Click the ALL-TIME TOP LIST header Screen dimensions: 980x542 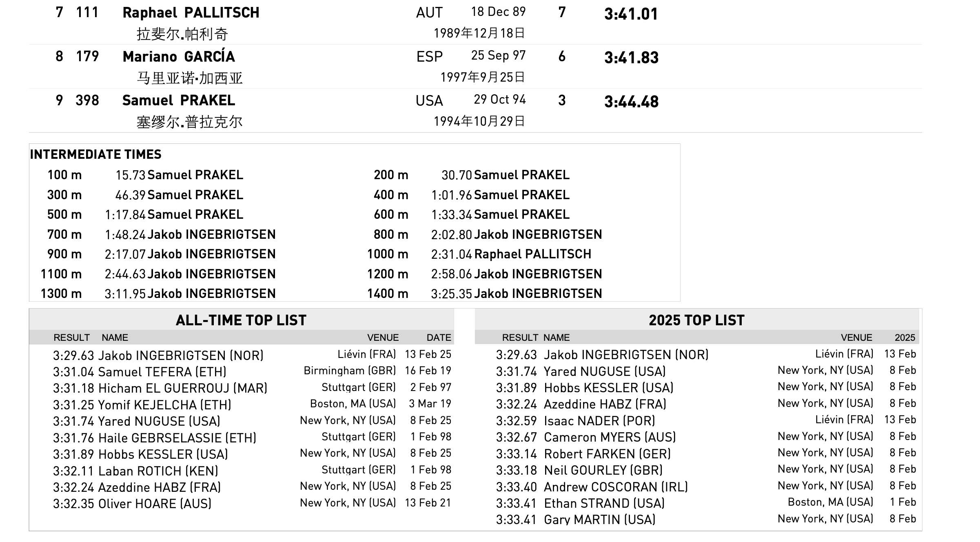coord(241,320)
